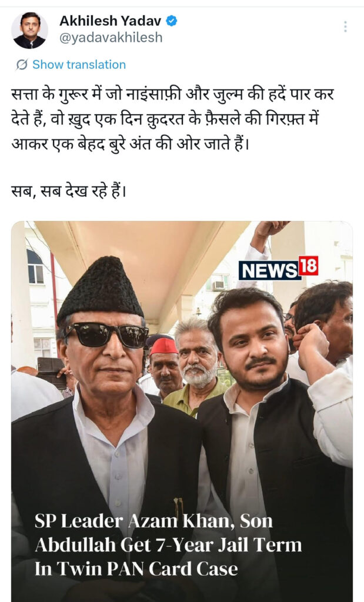Screen dimensions: 364x602
Task: Open the @yadavakhilesh handle
Action: 111,38
